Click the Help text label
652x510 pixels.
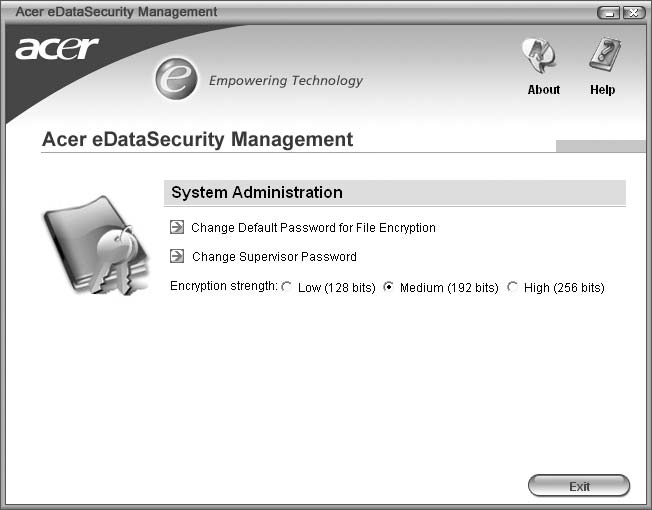pos(603,90)
